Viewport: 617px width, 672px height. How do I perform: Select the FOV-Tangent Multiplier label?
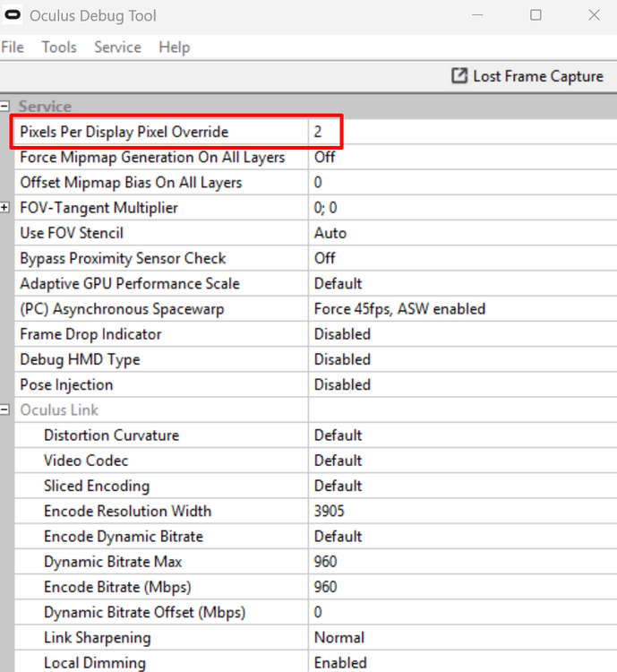(99, 208)
